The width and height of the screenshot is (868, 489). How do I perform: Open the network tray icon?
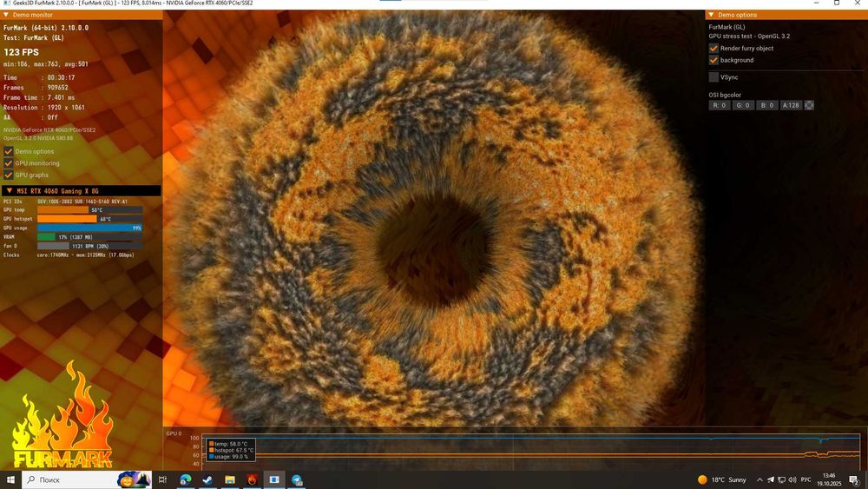tap(782, 479)
